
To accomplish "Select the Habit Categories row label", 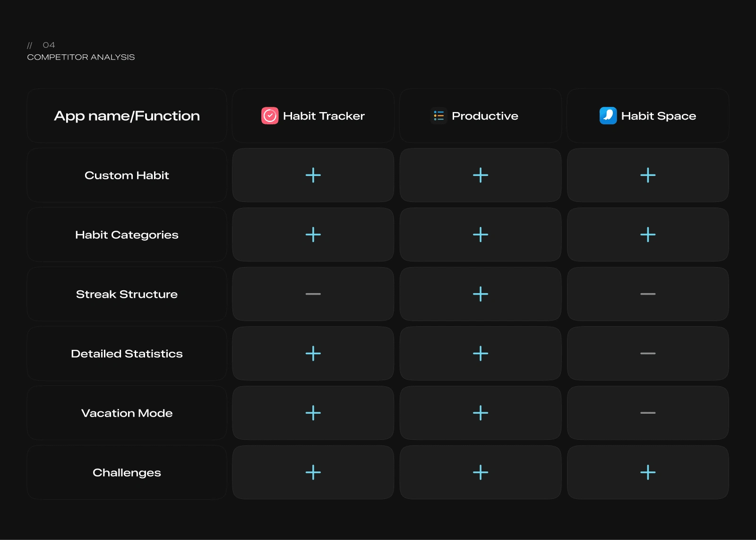I will click(x=127, y=235).
